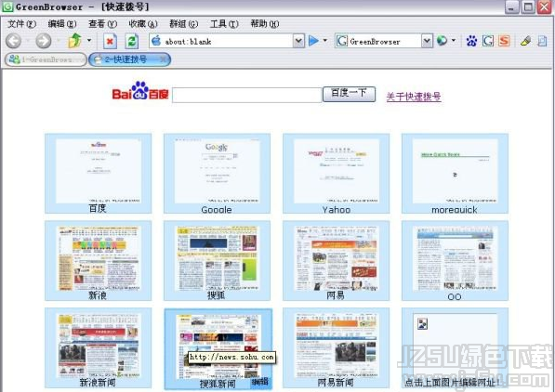This screenshot has height=392, width=555.
Task: Click the Sogou S toolbar icon
Action: click(504, 41)
